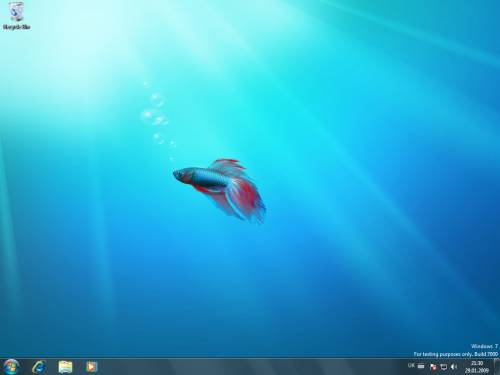Select the Recycle Bin label text
The height and width of the screenshot is (375, 500).
(17, 27)
